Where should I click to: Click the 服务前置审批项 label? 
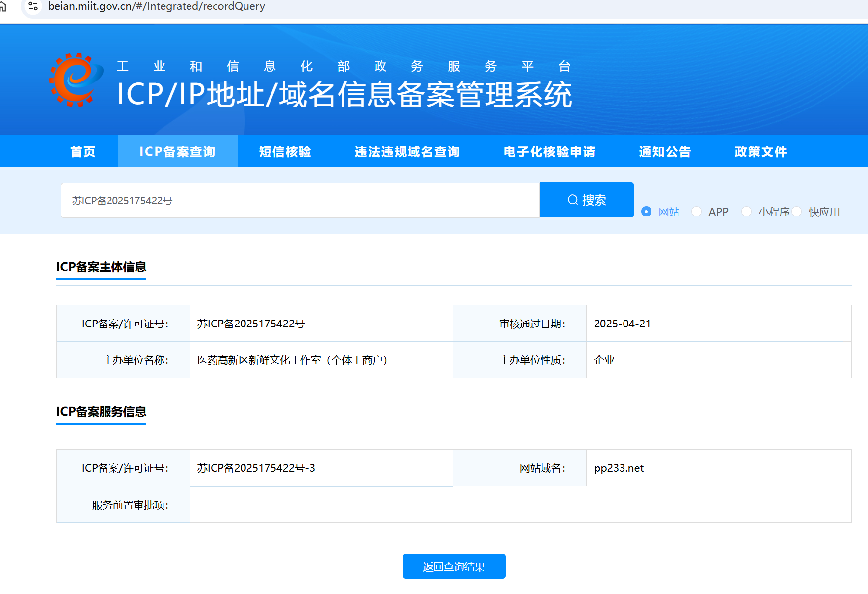pos(130,505)
